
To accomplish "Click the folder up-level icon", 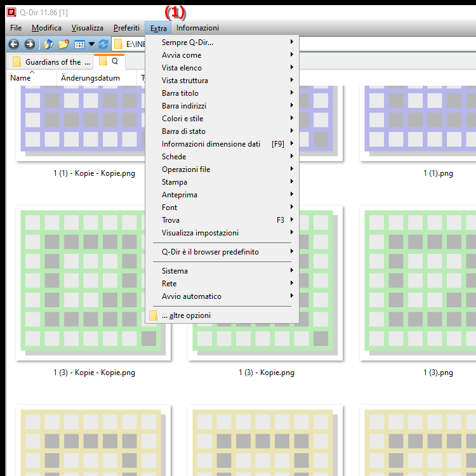I will 48,44.
